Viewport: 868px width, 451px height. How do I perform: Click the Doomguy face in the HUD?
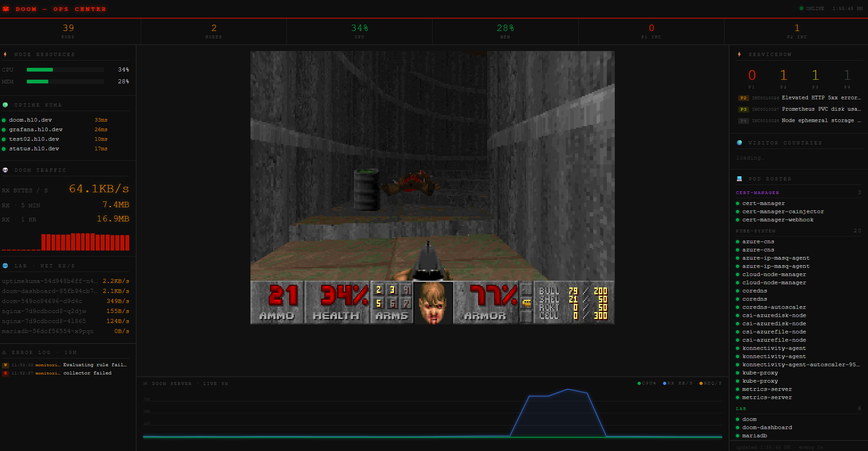coord(433,302)
